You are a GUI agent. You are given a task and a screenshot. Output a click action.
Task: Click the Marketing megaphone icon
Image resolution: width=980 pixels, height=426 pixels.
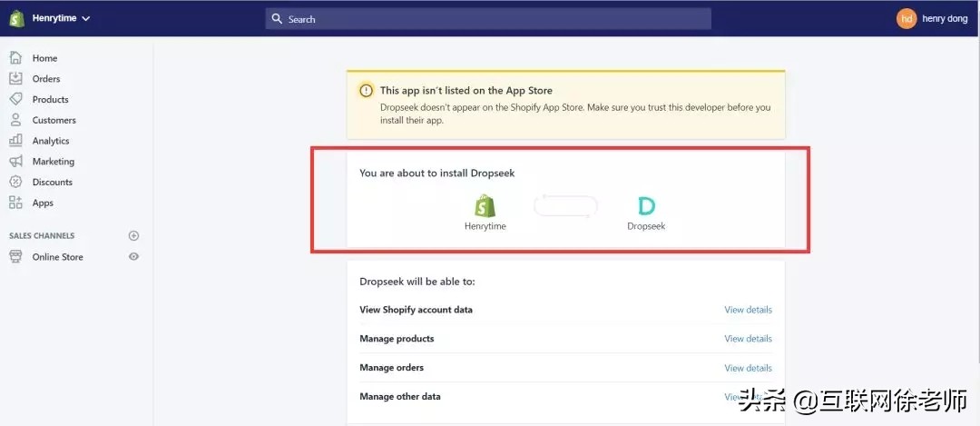[x=15, y=161]
